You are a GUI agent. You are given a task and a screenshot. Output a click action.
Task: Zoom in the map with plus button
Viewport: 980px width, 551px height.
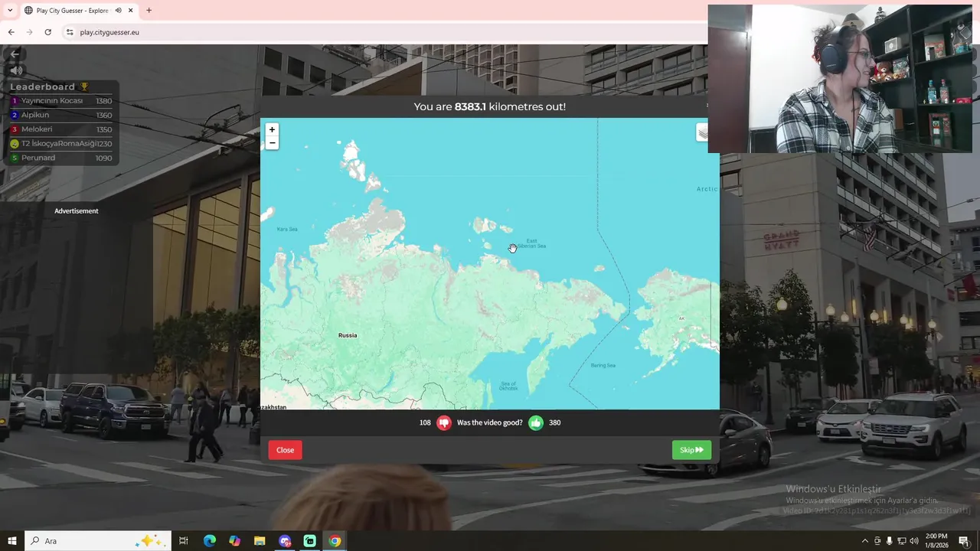(x=272, y=130)
